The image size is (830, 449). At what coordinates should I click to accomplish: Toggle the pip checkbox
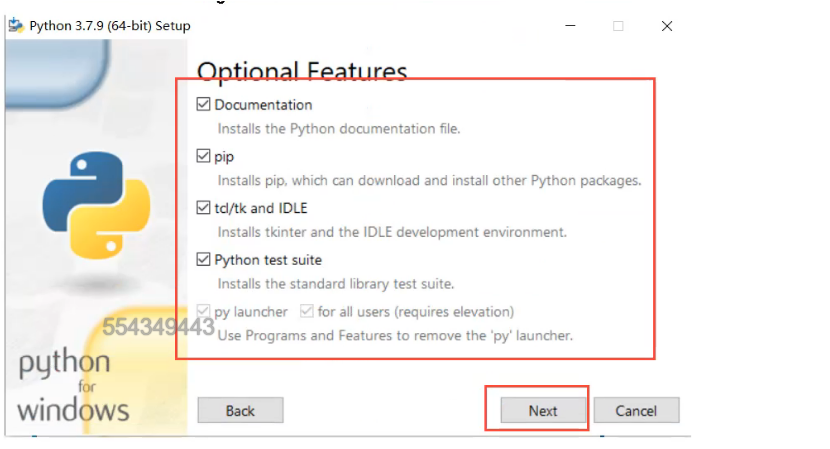[204, 156]
